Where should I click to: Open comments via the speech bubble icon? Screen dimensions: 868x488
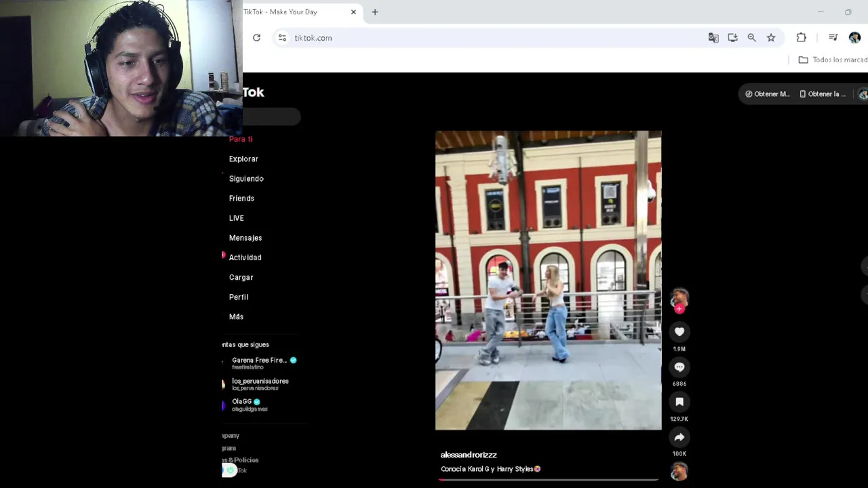click(679, 367)
